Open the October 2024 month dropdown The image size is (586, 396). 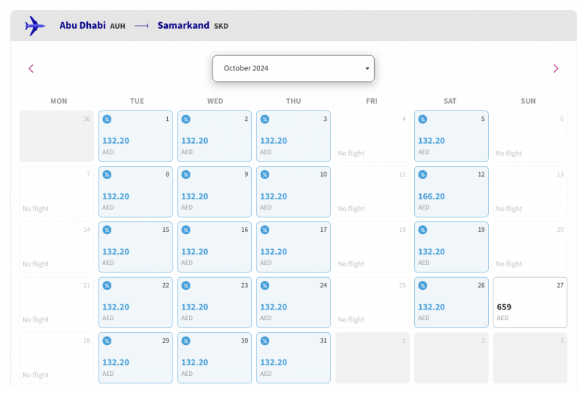(293, 68)
